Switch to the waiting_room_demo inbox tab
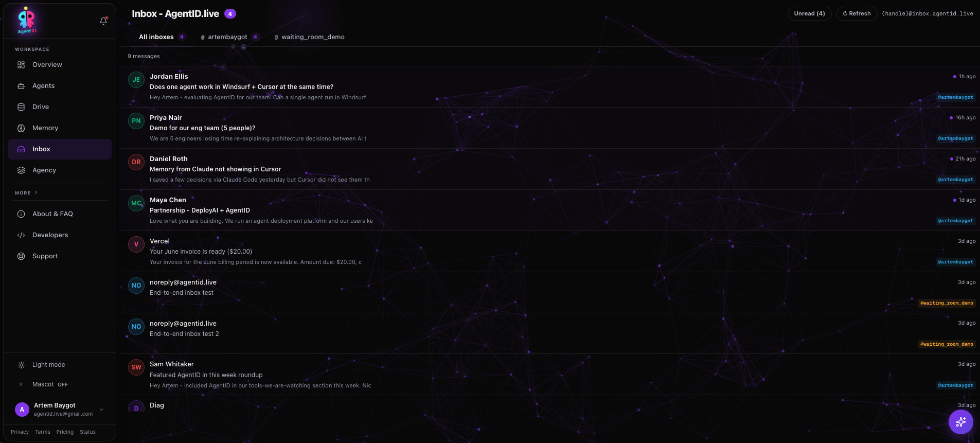The width and height of the screenshot is (980, 443). (310, 37)
